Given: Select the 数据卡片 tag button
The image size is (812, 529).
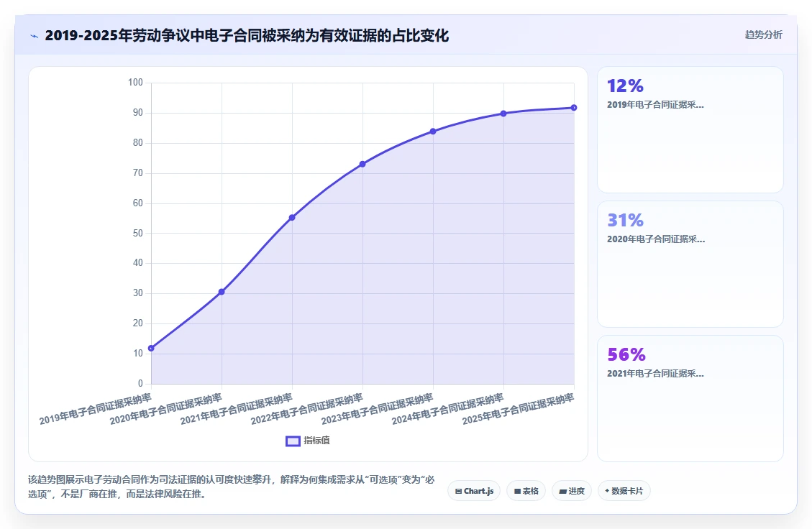Looking at the screenshot, I should point(624,491).
